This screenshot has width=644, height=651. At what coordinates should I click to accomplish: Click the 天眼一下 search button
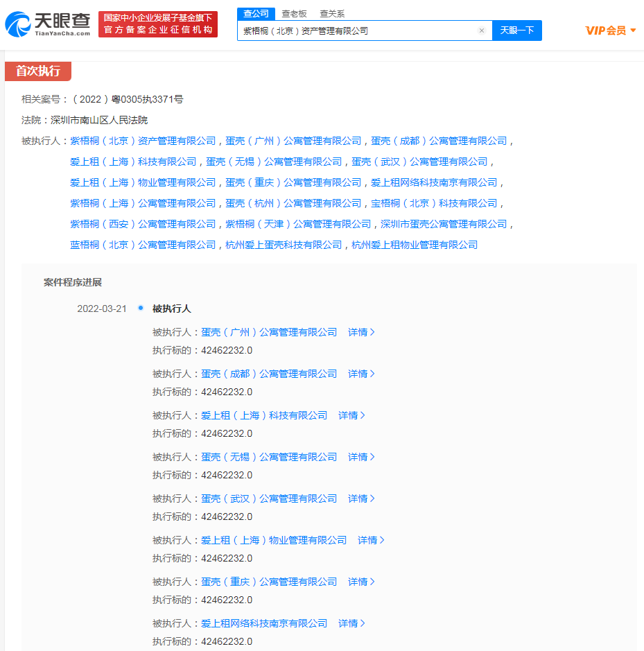[x=517, y=31]
